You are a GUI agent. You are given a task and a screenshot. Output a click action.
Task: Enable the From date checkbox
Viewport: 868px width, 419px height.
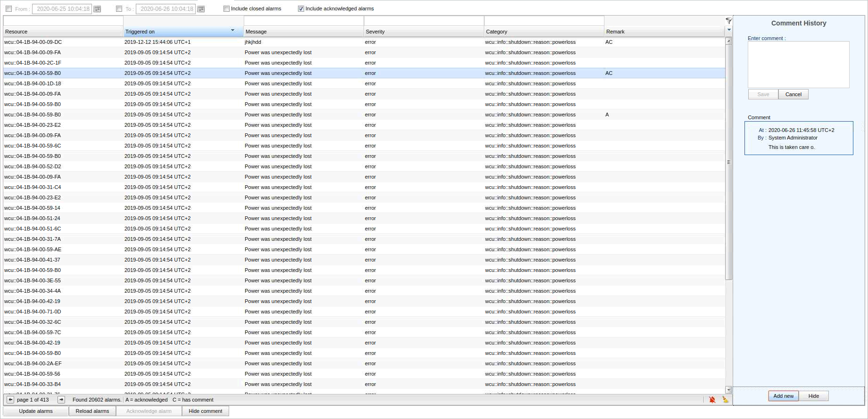coord(8,9)
